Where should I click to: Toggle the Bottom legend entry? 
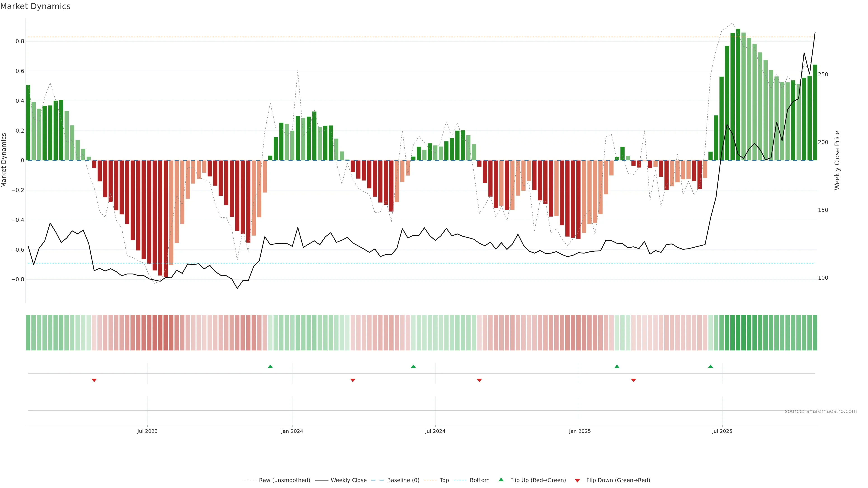click(x=479, y=480)
